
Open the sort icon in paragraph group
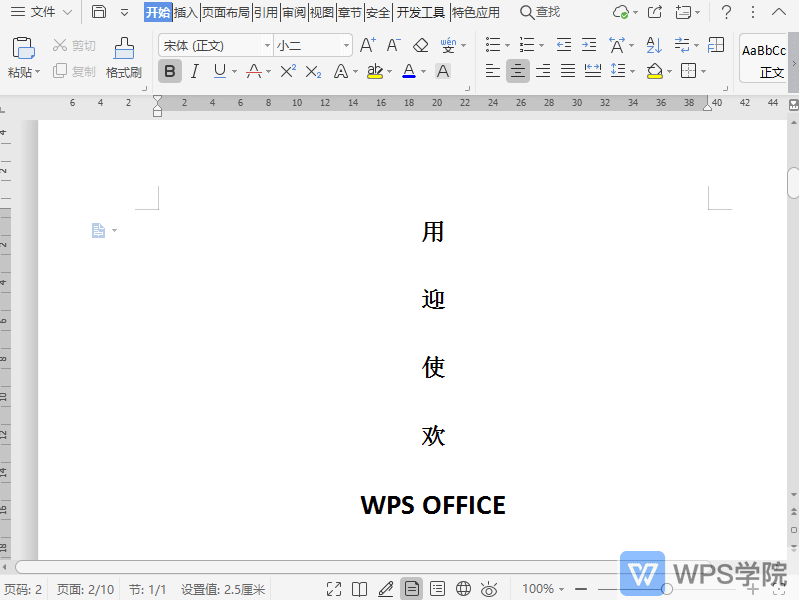click(x=654, y=45)
